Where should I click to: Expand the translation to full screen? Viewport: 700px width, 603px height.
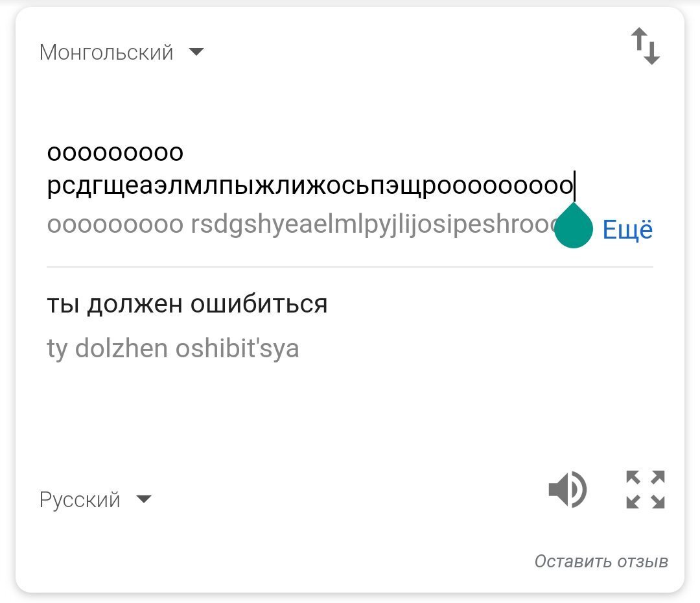pyautogui.click(x=646, y=490)
